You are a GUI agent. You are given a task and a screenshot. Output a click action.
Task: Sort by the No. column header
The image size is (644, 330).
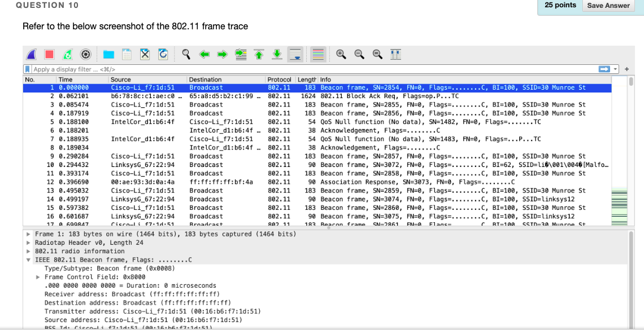(x=40, y=80)
